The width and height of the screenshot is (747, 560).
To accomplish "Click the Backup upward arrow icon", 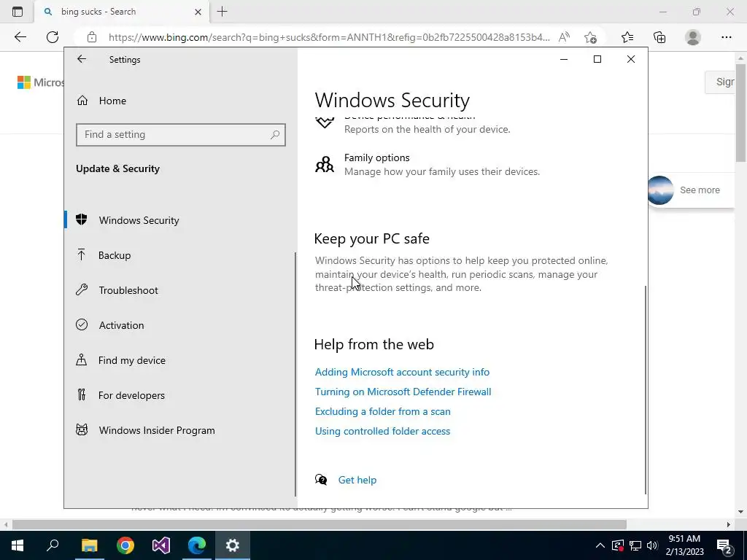I will [x=82, y=254].
